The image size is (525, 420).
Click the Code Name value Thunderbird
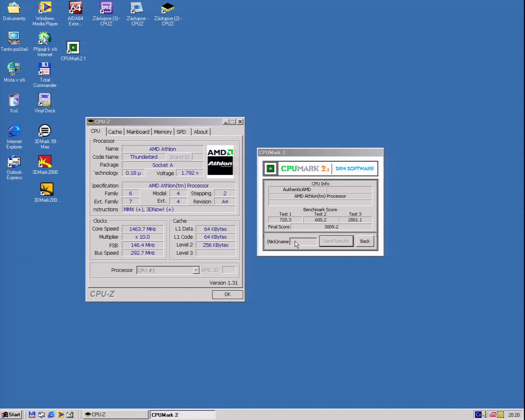[144, 157]
